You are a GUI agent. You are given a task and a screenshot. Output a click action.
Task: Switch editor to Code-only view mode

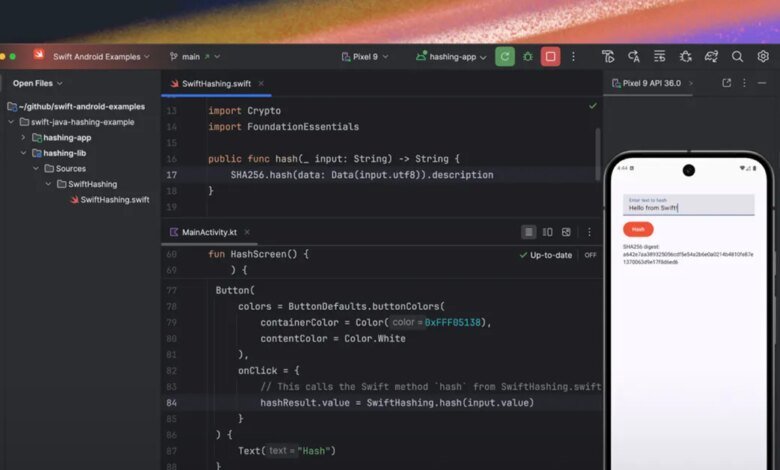(529, 232)
